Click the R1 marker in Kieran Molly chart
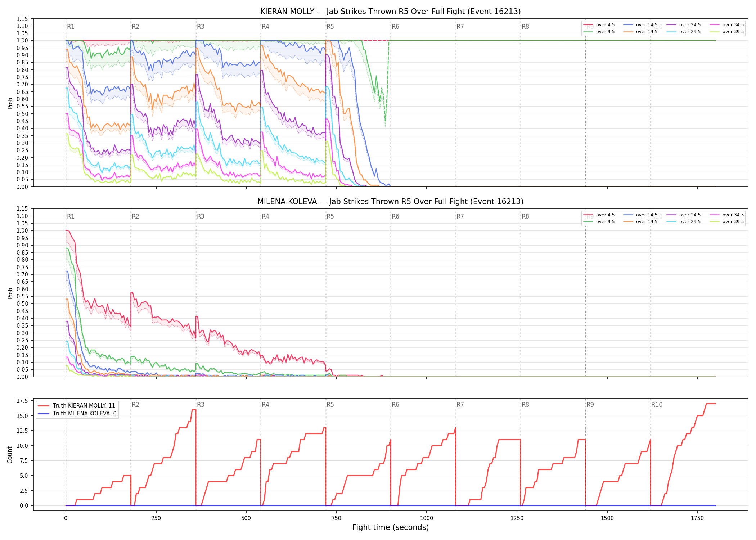 (71, 27)
